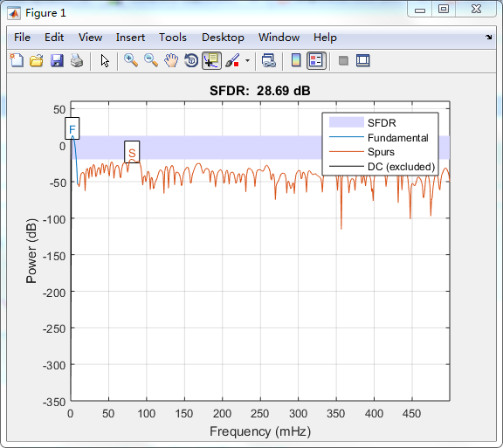Image resolution: width=503 pixels, height=448 pixels.
Task: Open the Insert menu
Action: [x=130, y=38]
